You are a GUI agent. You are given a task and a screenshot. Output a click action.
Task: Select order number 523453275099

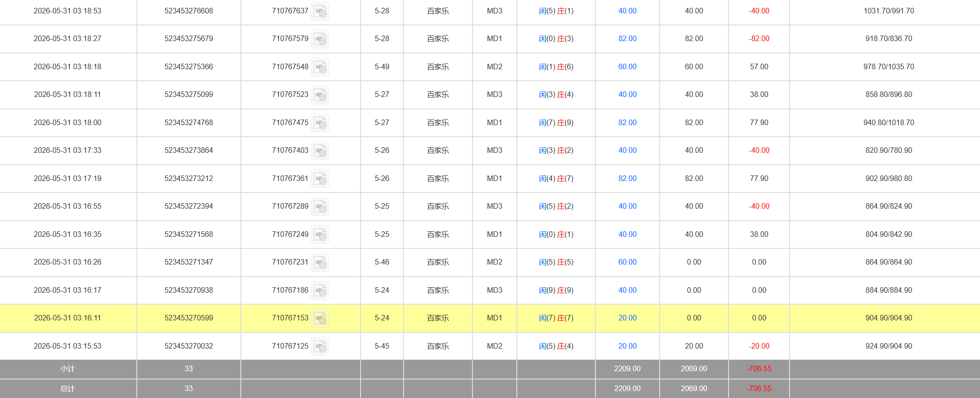tap(189, 94)
